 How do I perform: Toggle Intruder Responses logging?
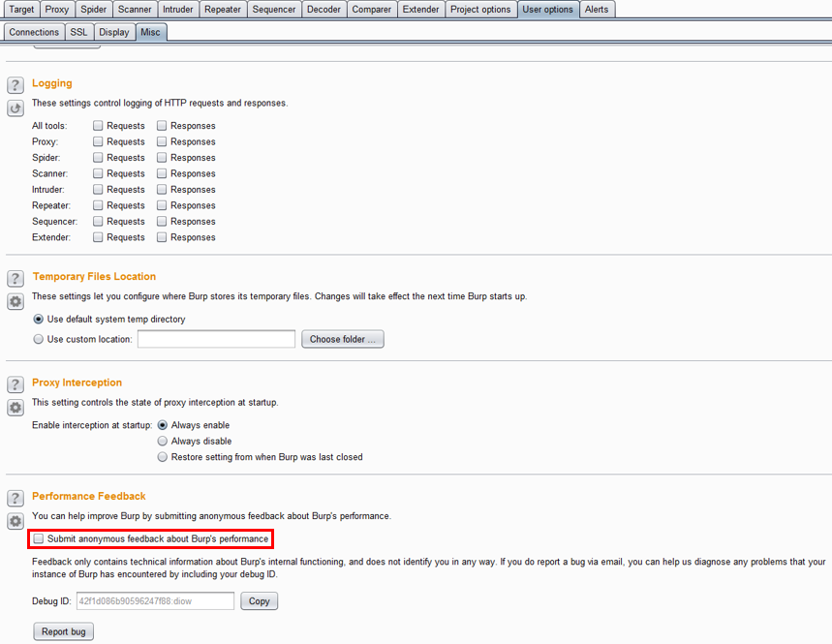(x=162, y=190)
